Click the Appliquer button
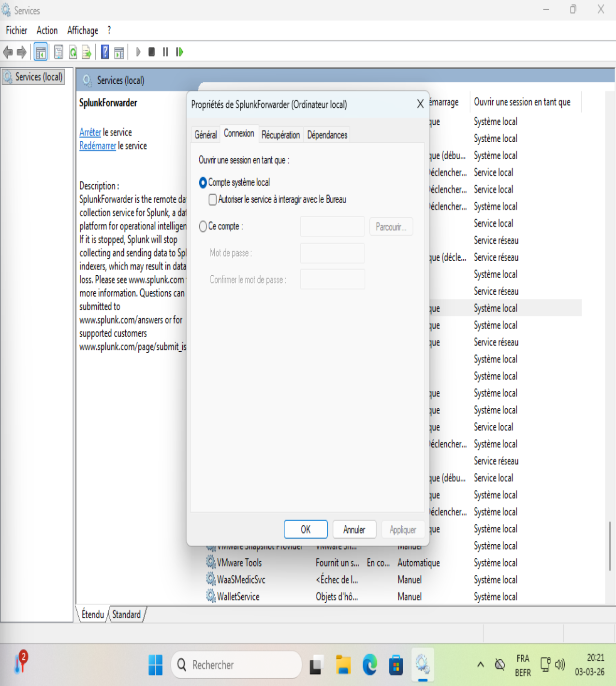 click(x=403, y=529)
